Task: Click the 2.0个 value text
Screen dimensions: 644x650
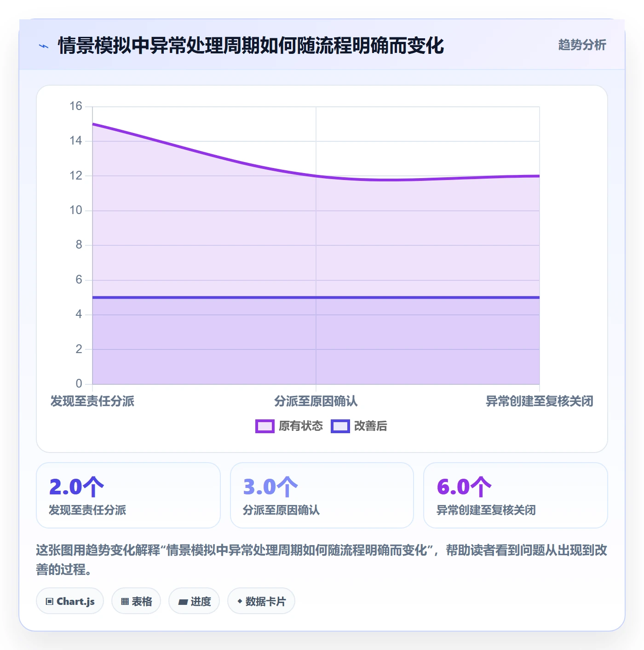Action: click(x=77, y=487)
